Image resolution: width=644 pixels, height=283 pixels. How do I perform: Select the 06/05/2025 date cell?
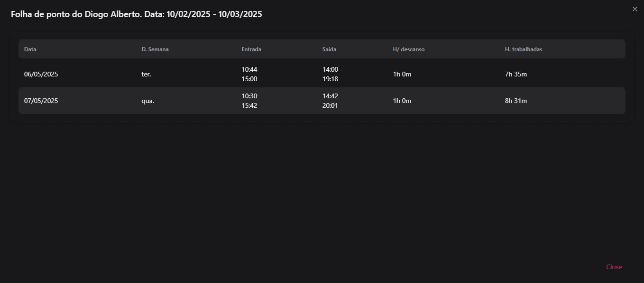point(41,74)
